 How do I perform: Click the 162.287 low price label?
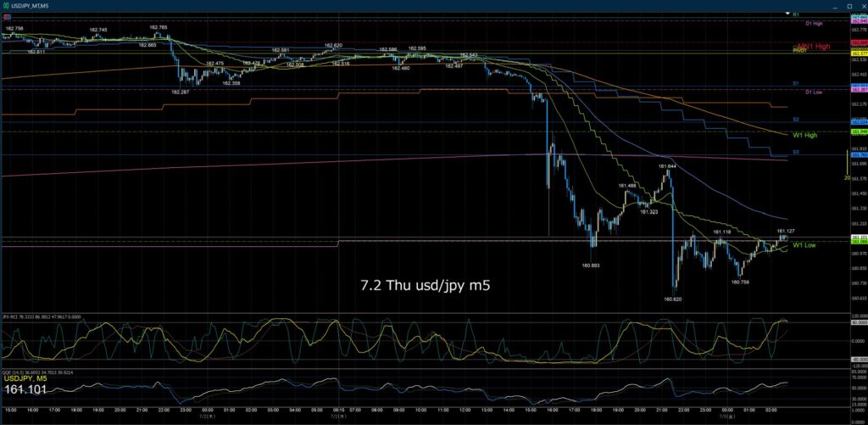(181, 92)
